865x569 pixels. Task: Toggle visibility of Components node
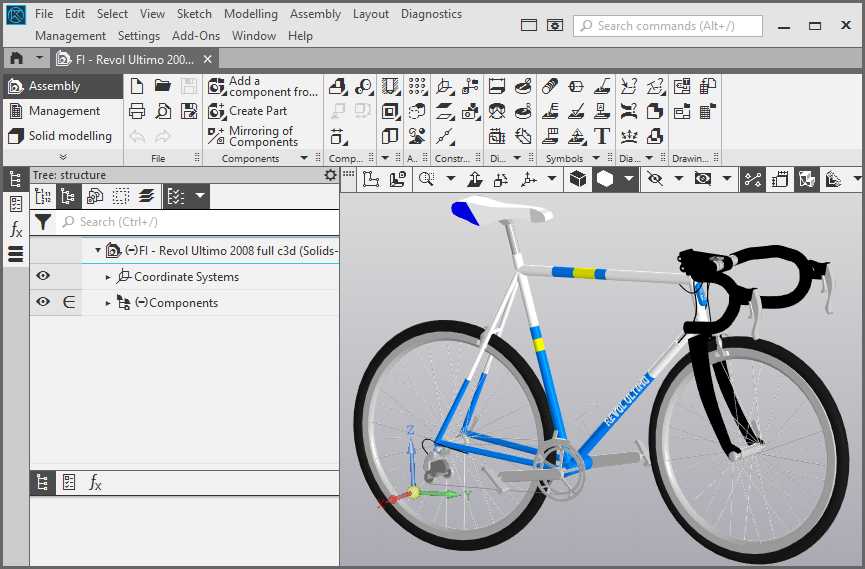(43, 302)
